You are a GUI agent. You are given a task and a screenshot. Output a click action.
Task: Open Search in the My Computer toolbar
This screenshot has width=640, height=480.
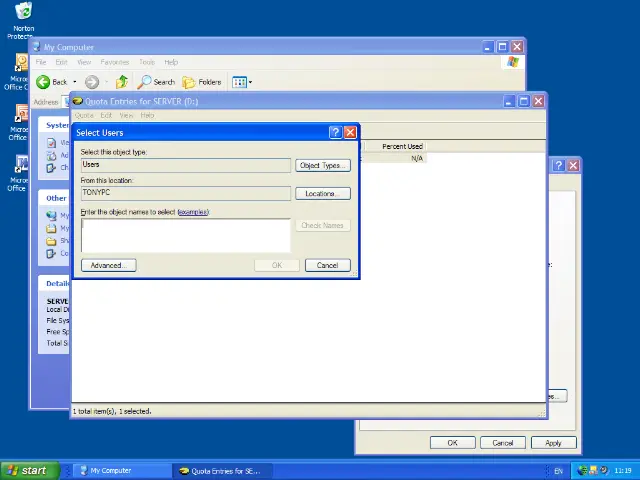[x=157, y=82]
